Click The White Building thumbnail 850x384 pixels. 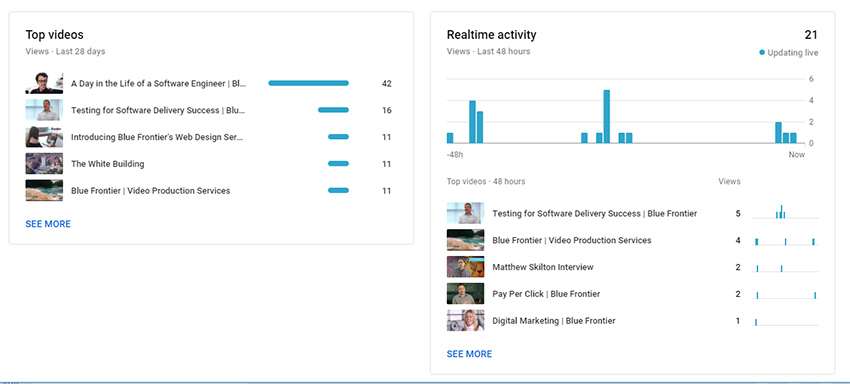(44, 164)
